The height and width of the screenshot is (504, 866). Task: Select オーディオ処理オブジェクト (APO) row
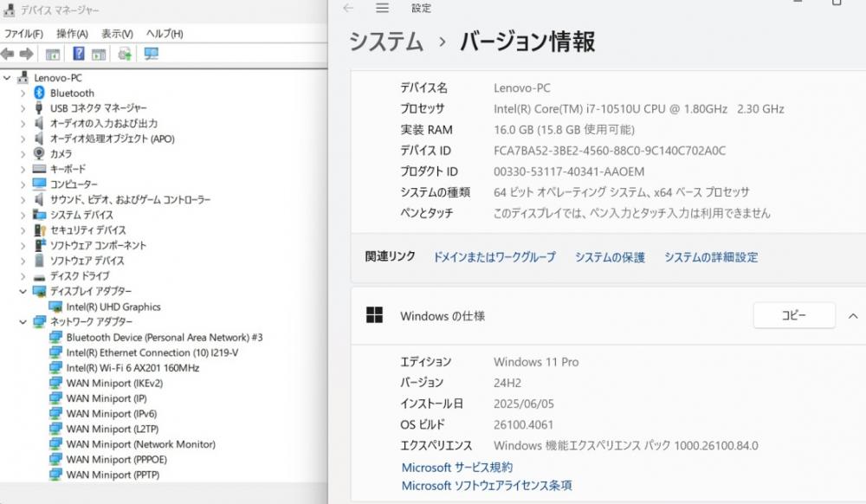click(112, 139)
